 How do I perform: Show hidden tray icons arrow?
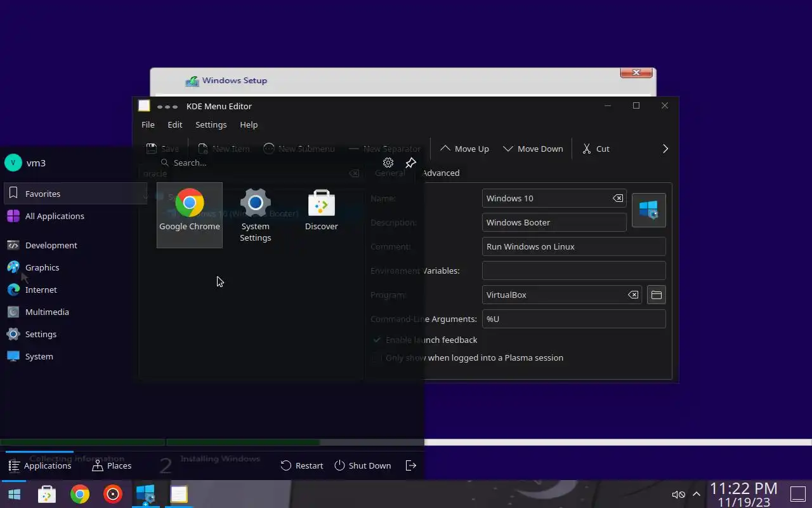696,494
